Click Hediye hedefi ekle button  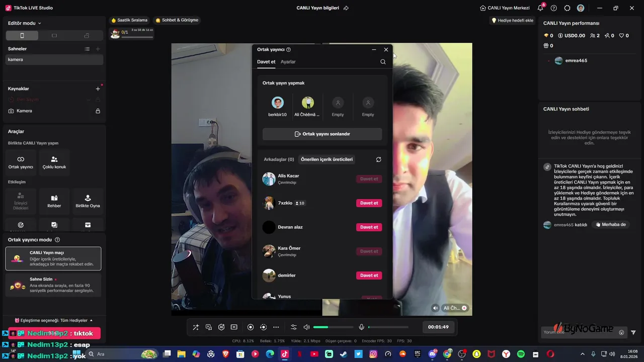[512, 21]
